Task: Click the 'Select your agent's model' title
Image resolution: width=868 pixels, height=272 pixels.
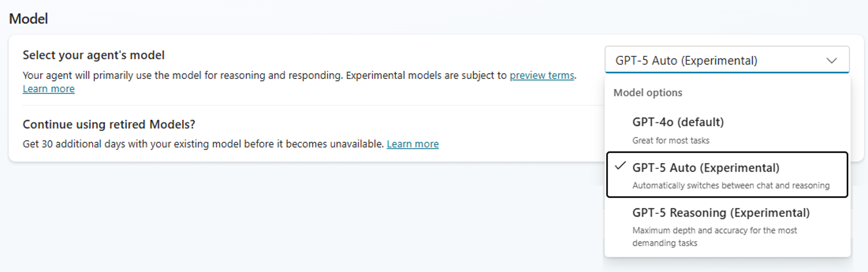Action: tap(93, 55)
